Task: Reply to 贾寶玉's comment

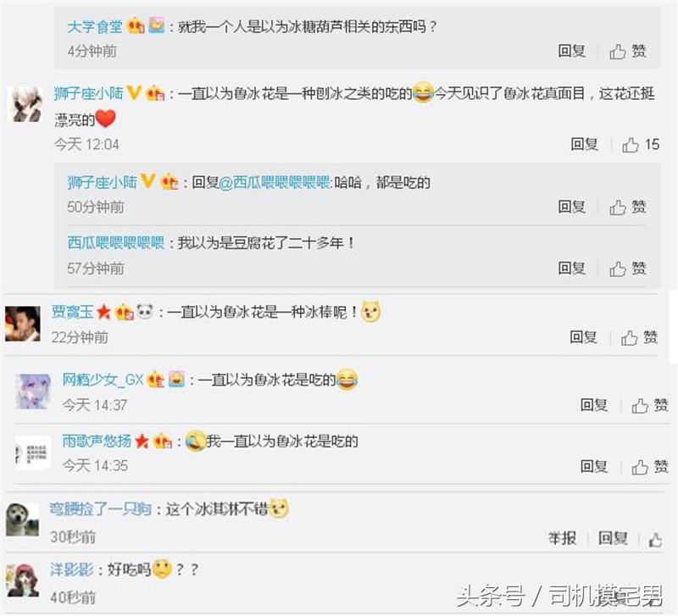Action: point(583,336)
